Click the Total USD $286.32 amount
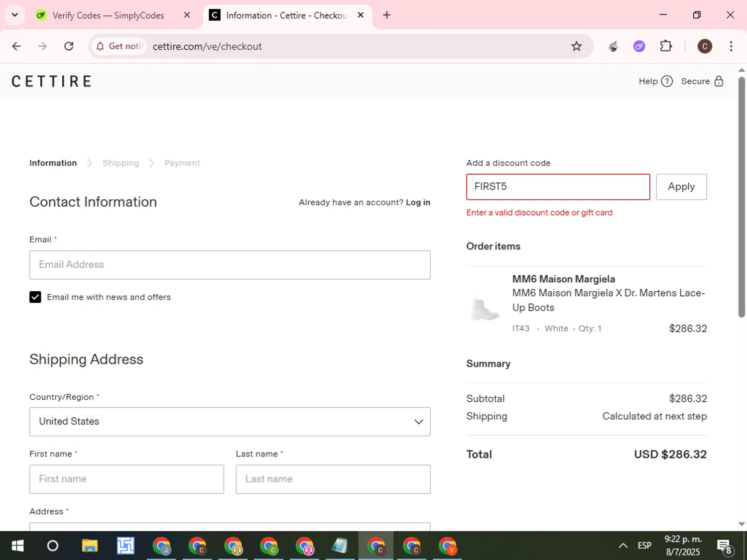 (x=670, y=454)
